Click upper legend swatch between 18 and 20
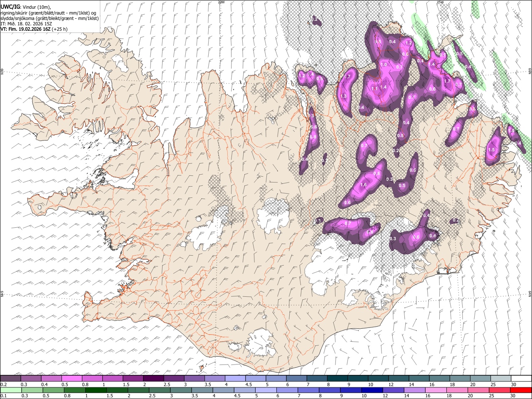Image resolution: width=532 pixels, height=399 pixels. tap(460, 378)
